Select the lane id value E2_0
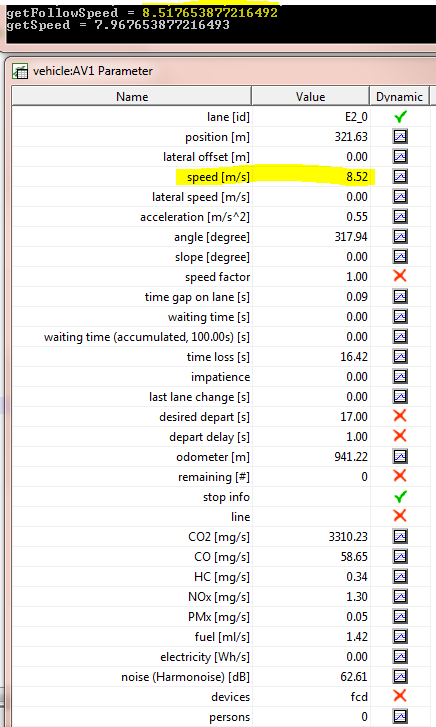The image size is (436, 727). pyautogui.click(x=356, y=117)
